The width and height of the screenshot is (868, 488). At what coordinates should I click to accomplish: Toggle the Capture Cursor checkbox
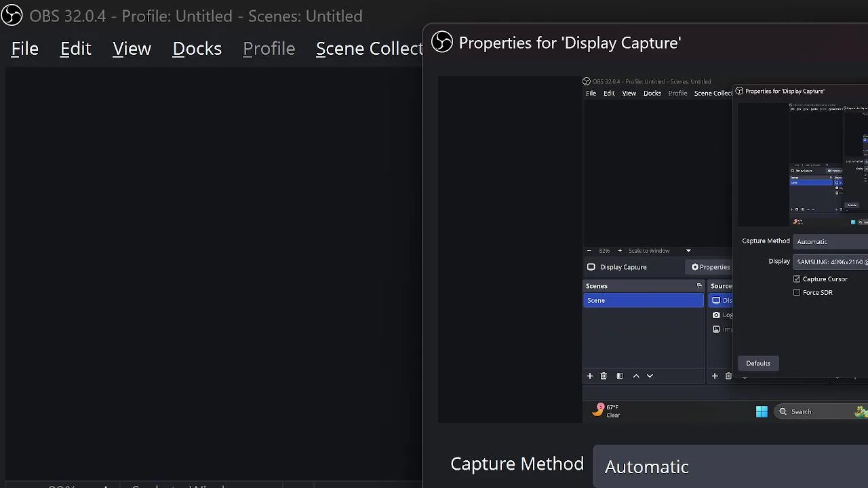coord(797,279)
